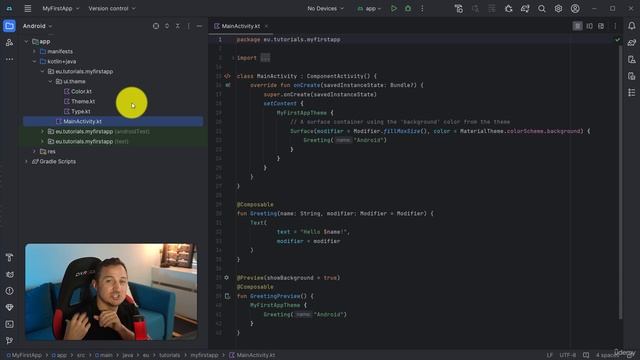Select MainActivity.kt in project tree

[113, 121]
